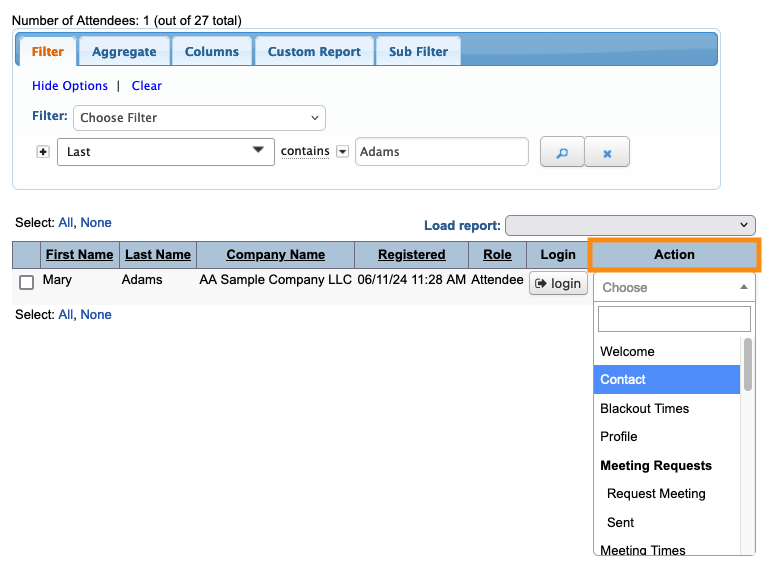Open the contains operator dropdown arrow

pyautogui.click(x=342, y=152)
